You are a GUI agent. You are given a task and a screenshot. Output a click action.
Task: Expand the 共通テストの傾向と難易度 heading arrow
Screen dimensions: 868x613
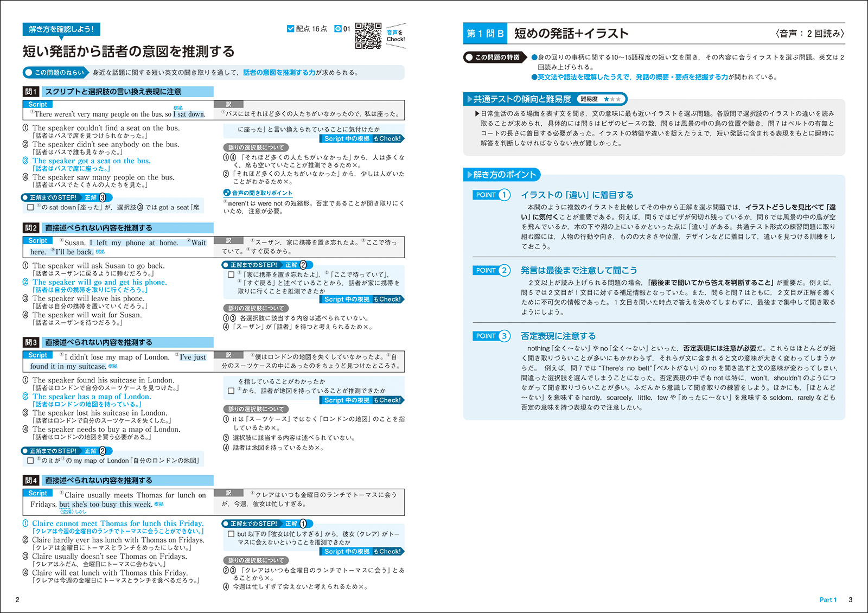tap(470, 99)
